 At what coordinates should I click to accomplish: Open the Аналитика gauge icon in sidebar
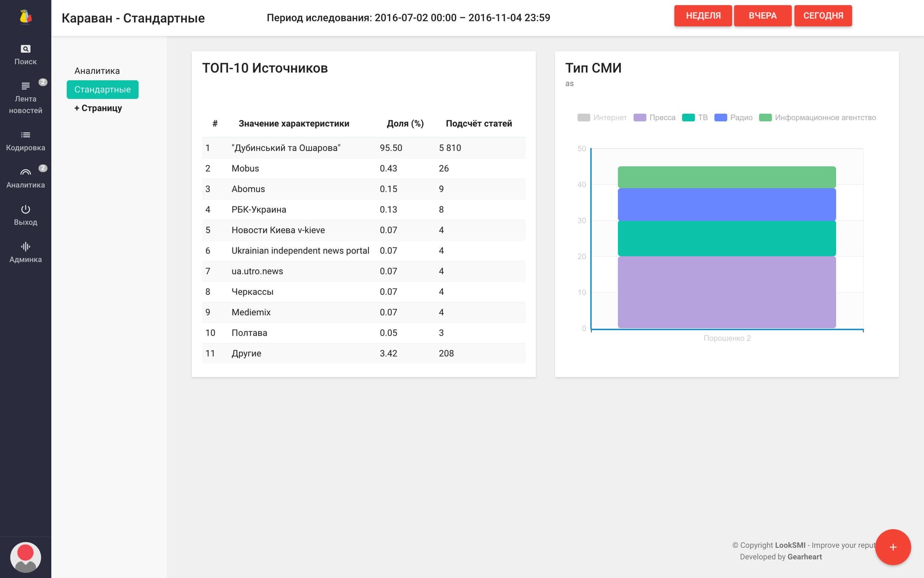point(26,172)
